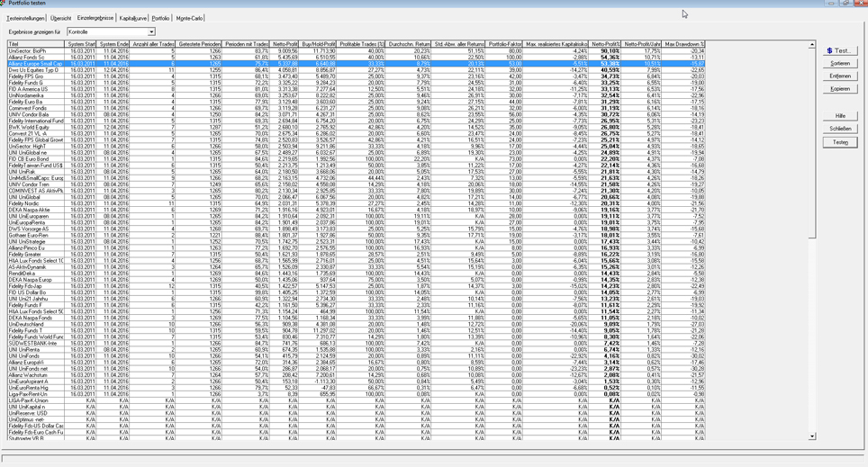The width and height of the screenshot is (868, 467).
Task: Switch to the Portfolio tab
Action: (160, 18)
